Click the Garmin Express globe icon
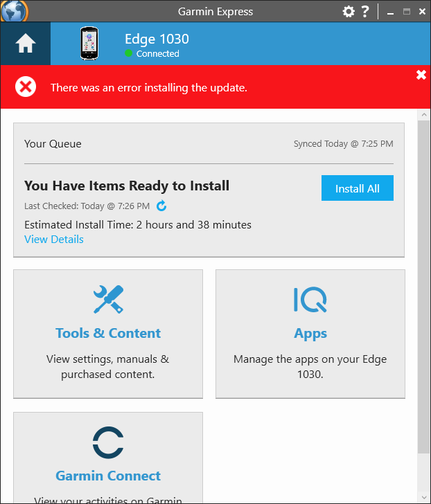Screen dimensions: 431x504 pos(15,10)
